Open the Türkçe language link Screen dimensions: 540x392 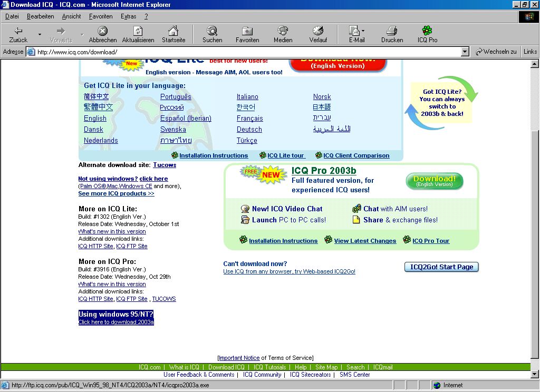point(247,141)
